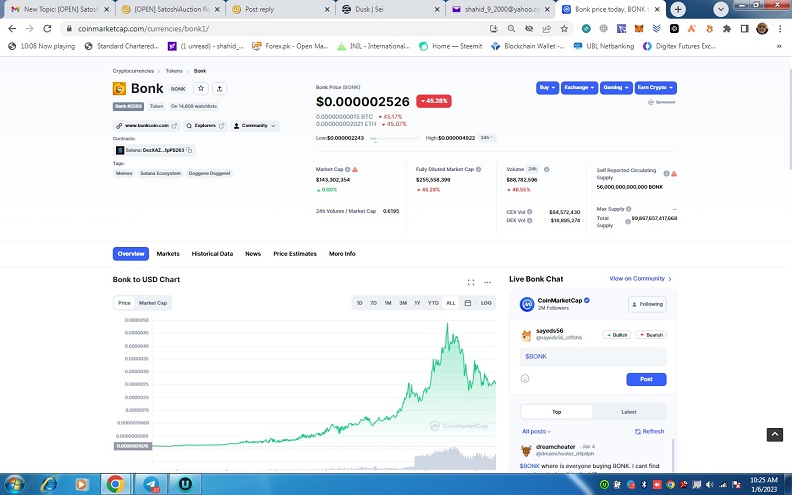Select 1M chart range
The width and height of the screenshot is (792, 495).
(388, 303)
